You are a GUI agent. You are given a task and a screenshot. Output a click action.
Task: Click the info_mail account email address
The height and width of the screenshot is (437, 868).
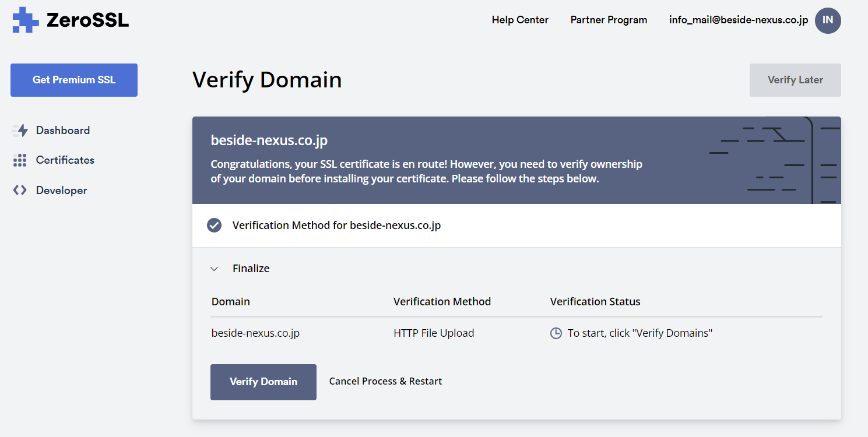(x=738, y=19)
